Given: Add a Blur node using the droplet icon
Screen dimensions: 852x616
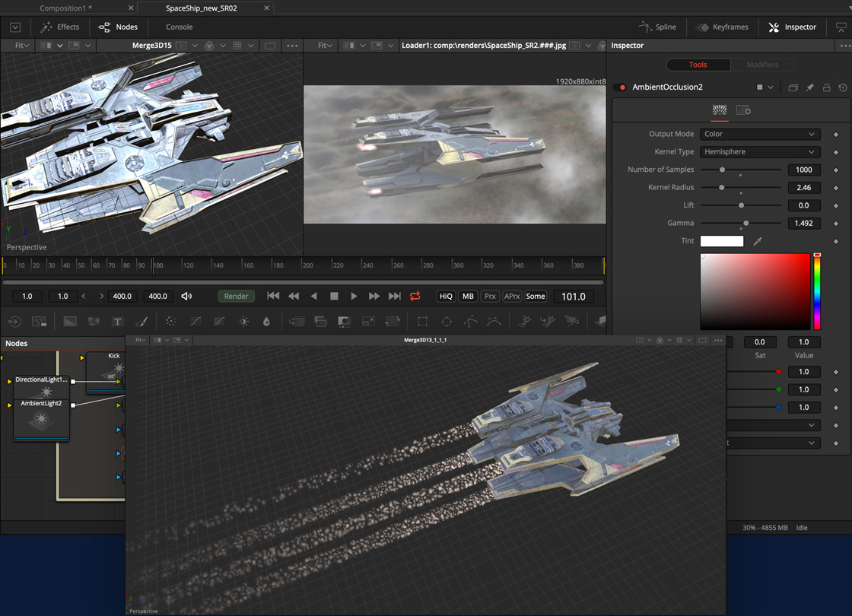Looking at the screenshot, I should pyautogui.click(x=267, y=321).
